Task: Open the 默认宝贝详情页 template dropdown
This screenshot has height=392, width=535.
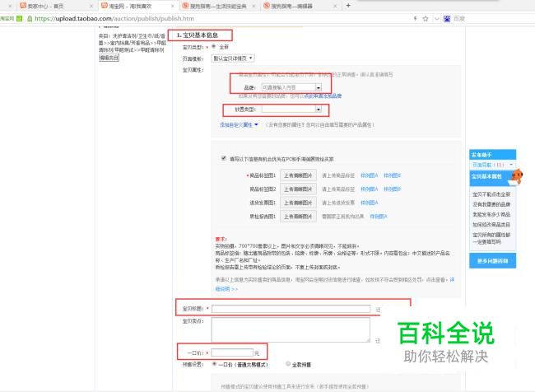Action: (233, 58)
